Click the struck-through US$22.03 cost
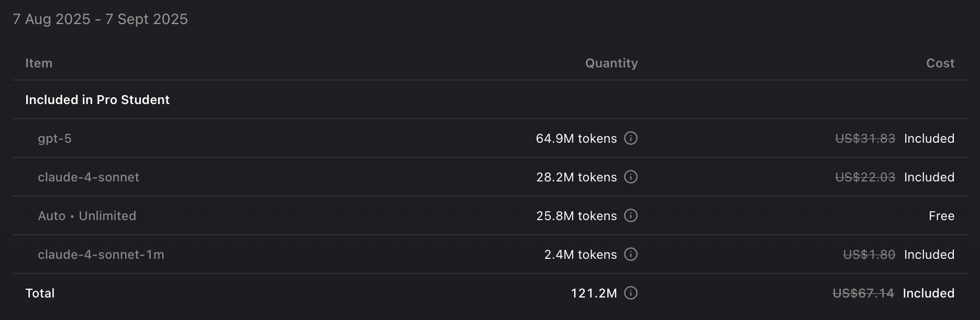The width and height of the screenshot is (980, 320). 865,177
